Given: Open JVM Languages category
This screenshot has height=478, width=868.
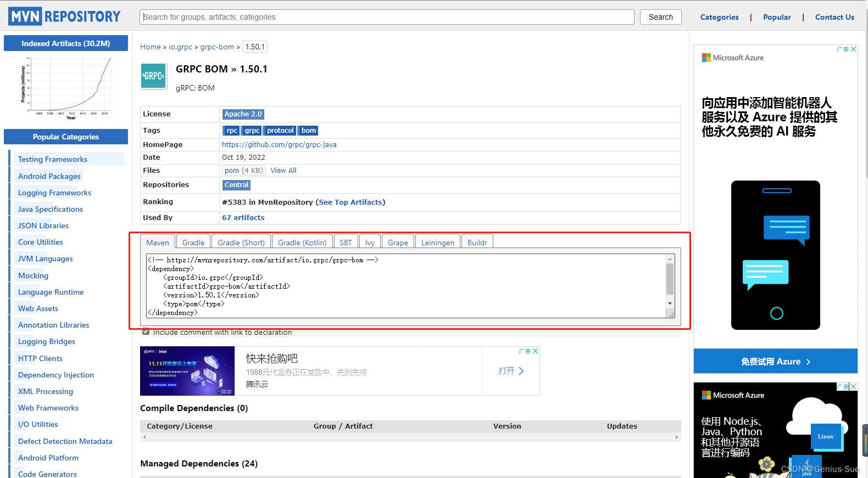Looking at the screenshot, I should (x=45, y=258).
